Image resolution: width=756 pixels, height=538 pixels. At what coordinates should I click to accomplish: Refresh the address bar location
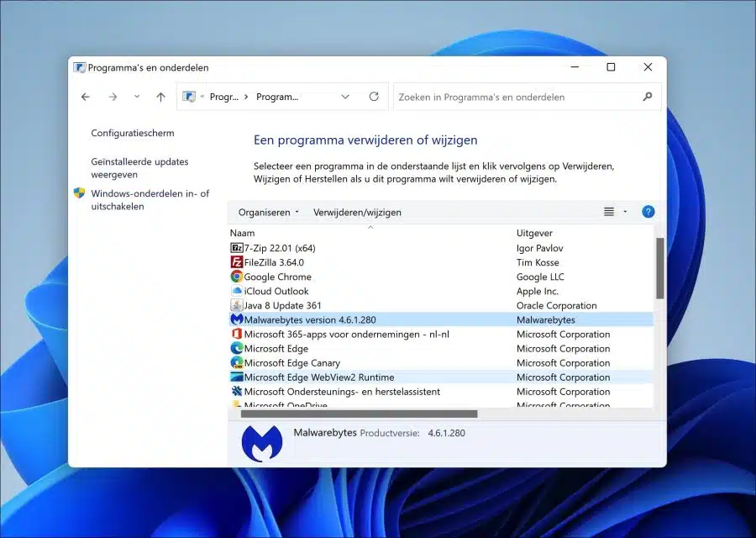click(374, 97)
